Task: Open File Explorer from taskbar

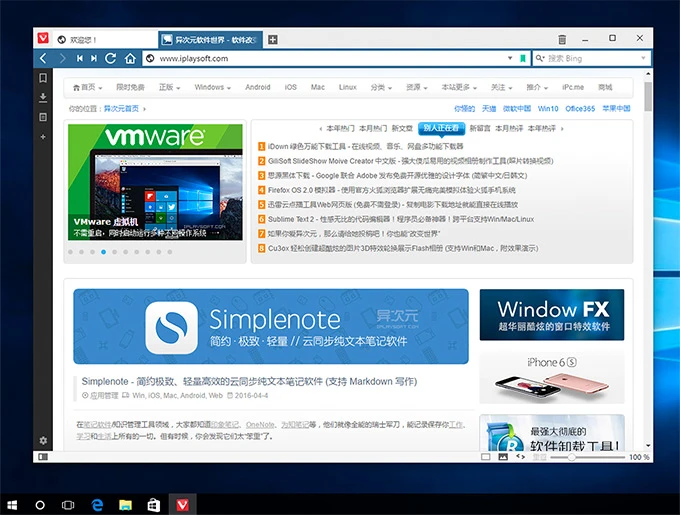Action: [125, 505]
